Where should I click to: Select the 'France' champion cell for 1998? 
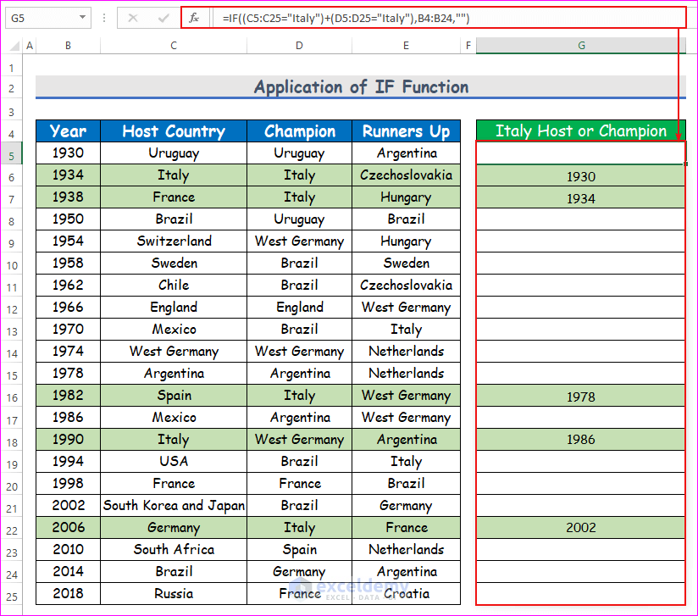[x=300, y=483]
